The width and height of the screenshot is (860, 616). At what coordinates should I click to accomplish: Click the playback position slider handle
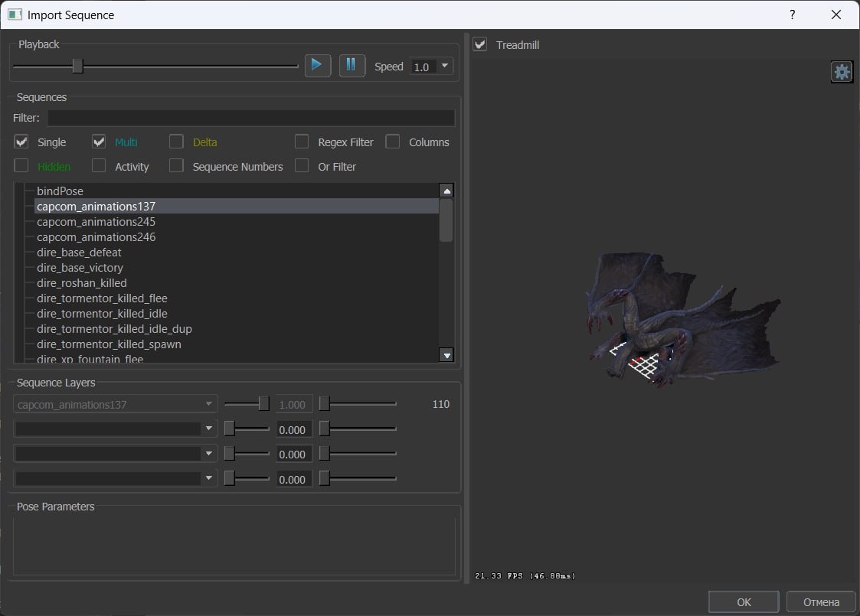pos(77,66)
